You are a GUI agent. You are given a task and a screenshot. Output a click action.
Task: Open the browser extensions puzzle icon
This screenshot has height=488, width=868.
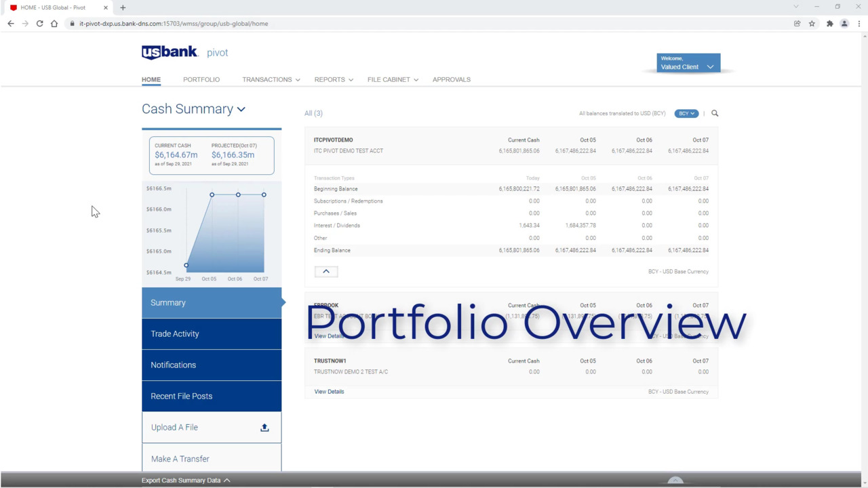829,24
